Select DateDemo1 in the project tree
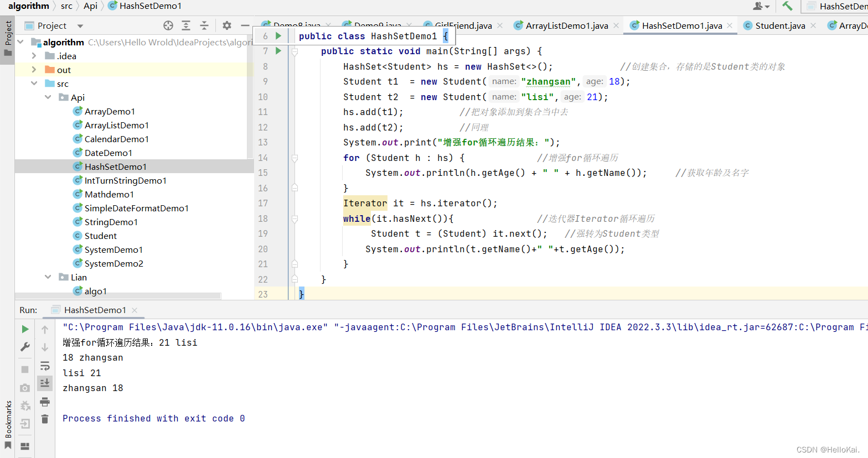The height and width of the screenshot is (458, 868). [108, 153]
